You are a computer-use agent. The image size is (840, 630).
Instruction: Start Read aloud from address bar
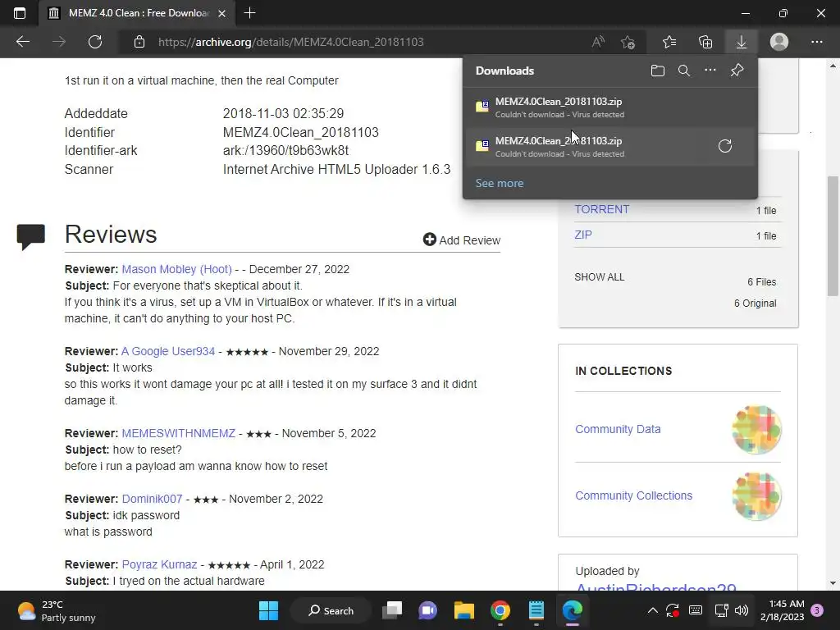click(x=598, y=42)
